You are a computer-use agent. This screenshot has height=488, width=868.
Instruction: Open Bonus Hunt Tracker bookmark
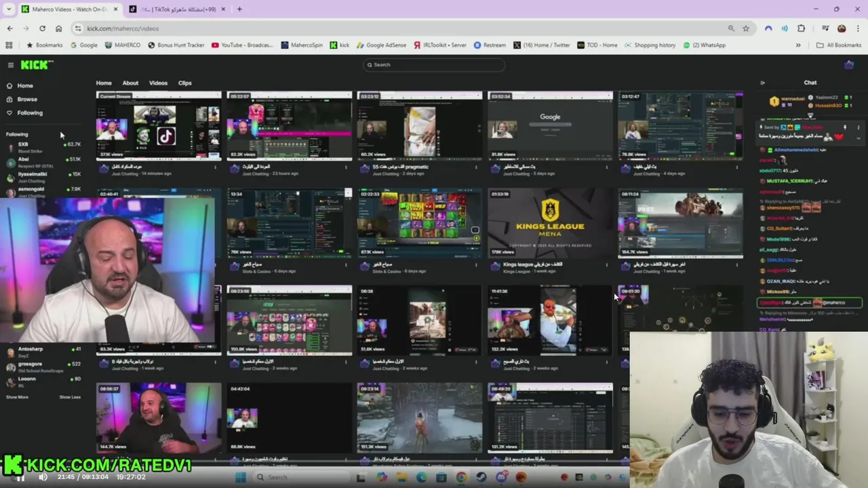coord(176,45)
